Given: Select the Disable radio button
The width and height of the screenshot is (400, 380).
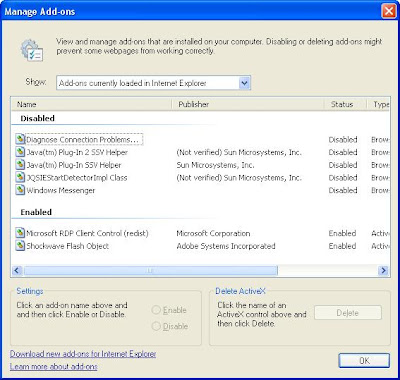Looking at the screenshot, I should (156, 326).
